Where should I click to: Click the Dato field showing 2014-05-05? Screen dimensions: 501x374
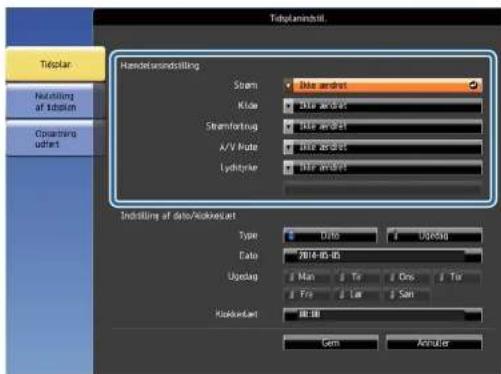tap(382, 256)
